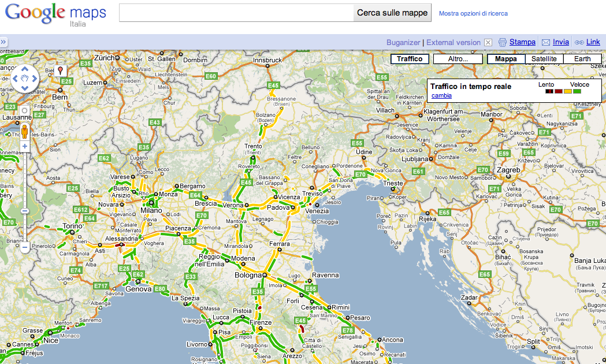Screen dimensions: 606x364
Task: Expand the left sidebar with the chevron
Action: click(4, 42)
